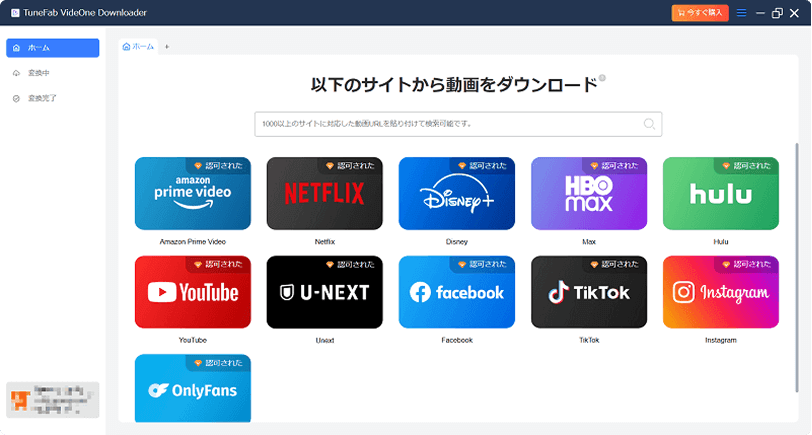Viewport: 812px width, 435px height.
Task: Select the Disney+ service tile
Action: 457,193
